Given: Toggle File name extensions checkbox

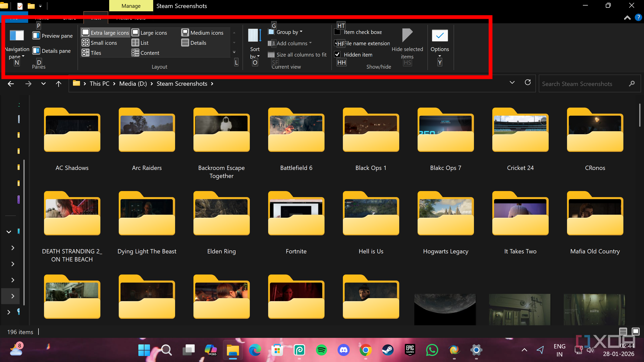Looking at the screenshot, I should click(337, 43).
